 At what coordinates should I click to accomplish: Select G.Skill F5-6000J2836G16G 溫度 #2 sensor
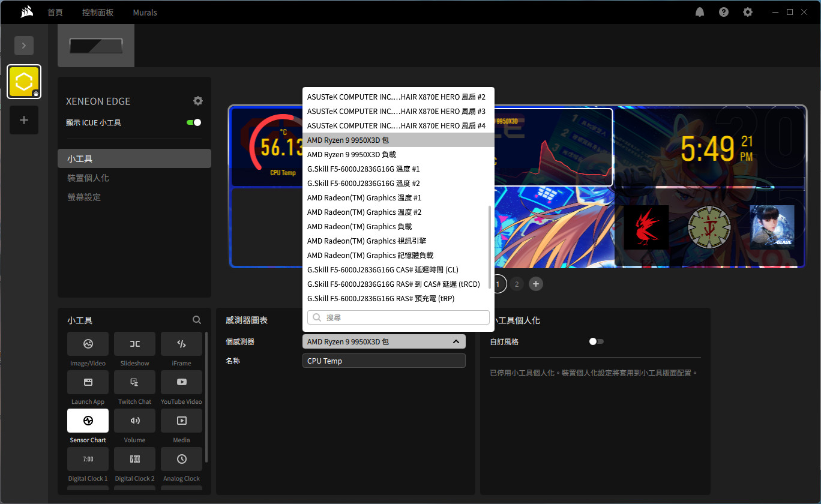[x=398, y=183]
